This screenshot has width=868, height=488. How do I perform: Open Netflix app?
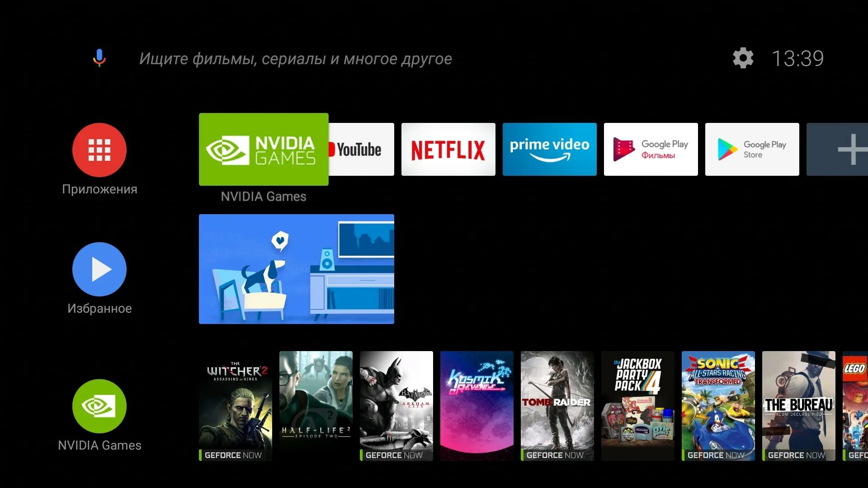pos(448,149)
